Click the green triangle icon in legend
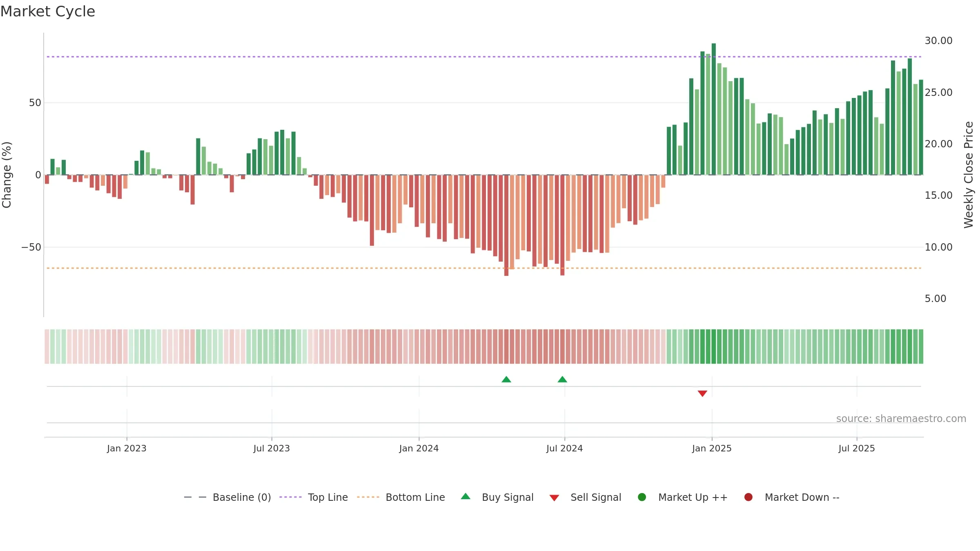Screen dimensions: 980x551 [465, 497]
